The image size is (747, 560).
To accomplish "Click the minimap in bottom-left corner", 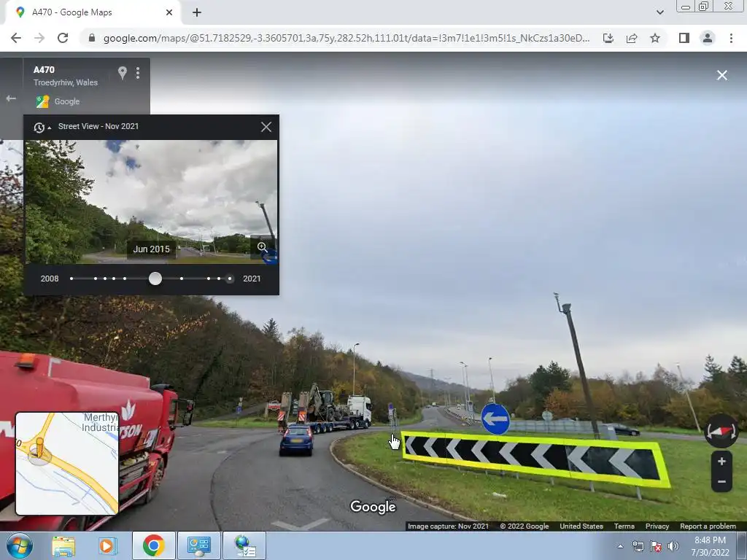I will (67, 463).
